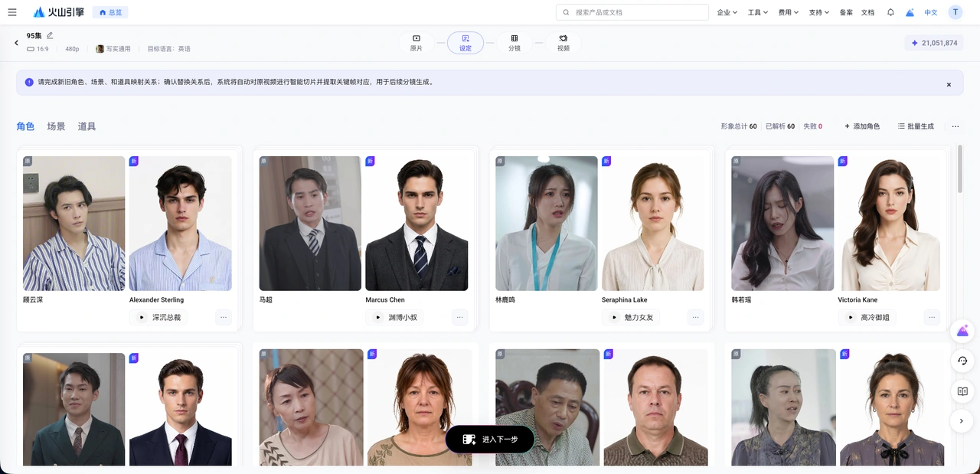Open the T user avatar menu

[x=955, y=12]
